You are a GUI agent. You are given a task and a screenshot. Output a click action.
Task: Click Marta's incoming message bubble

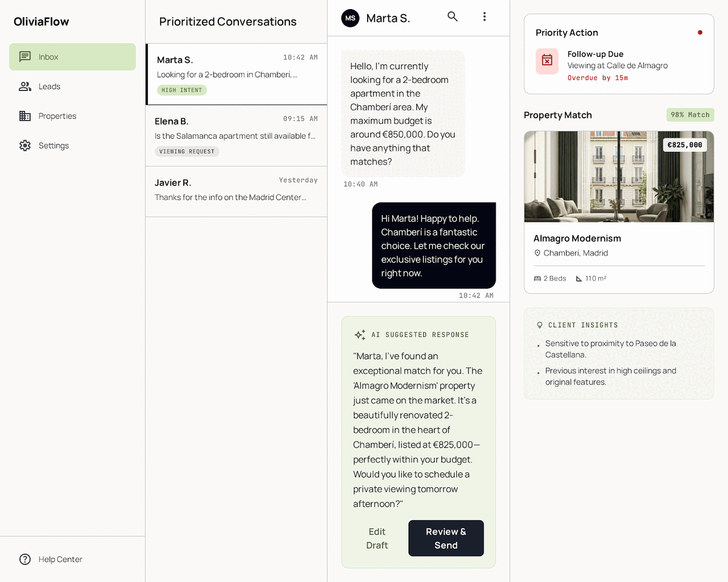pyautogui.click(x=403, y=114)
